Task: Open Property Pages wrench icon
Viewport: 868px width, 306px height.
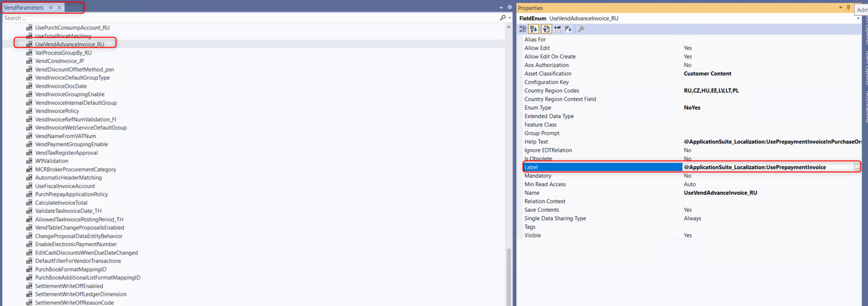Action: [x=581, y=29]
